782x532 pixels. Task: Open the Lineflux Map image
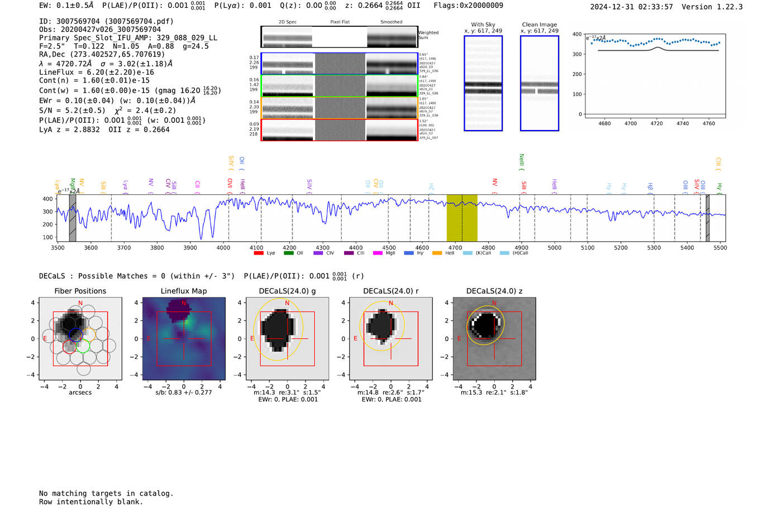(184, 338)
